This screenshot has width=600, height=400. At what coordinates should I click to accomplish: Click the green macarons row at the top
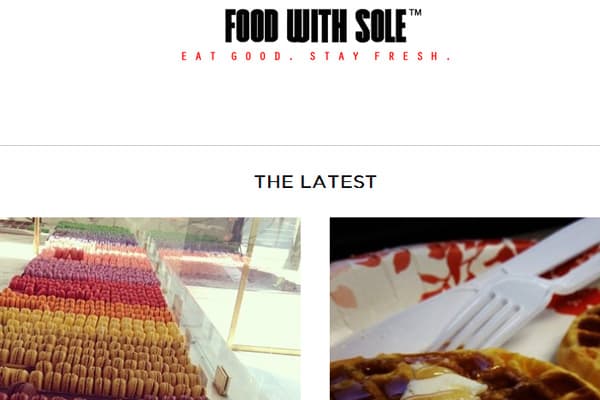[x=94, y=228]
